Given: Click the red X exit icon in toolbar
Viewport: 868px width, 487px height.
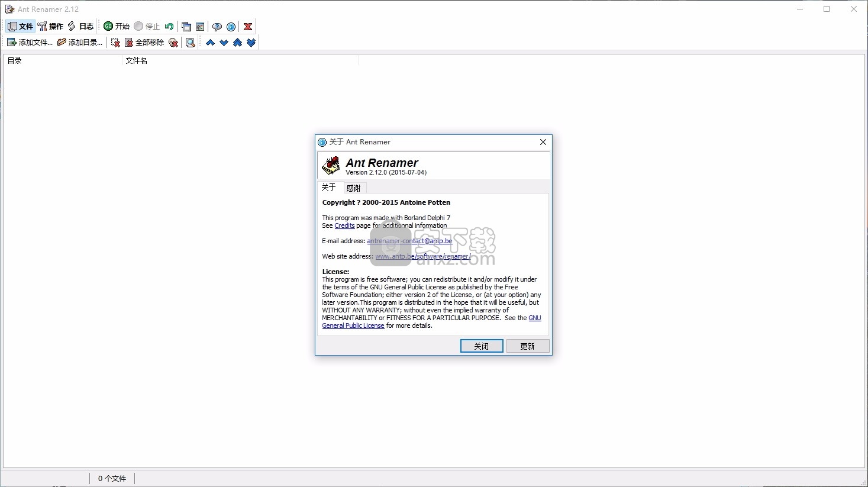Looking at the screenshot, I should (x=248, y=26).
